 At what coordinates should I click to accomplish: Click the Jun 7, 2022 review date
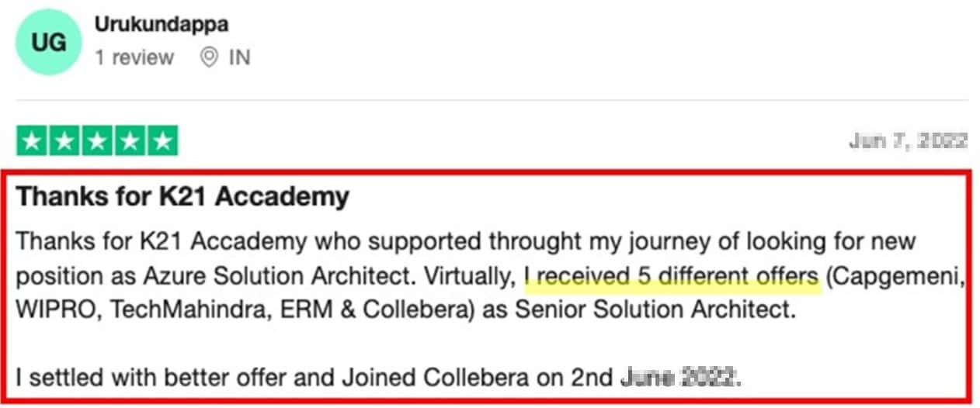pos(908,141)
